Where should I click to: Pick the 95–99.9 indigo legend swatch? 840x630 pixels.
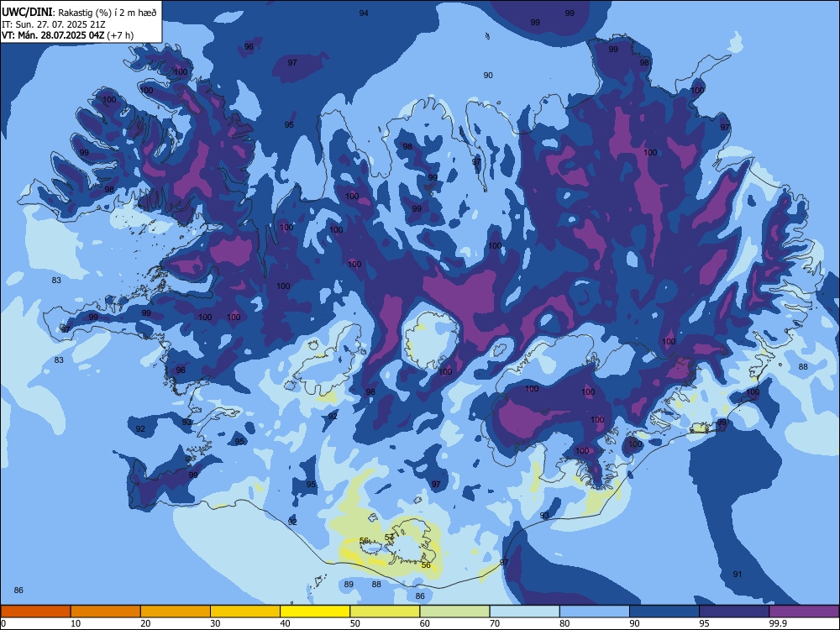click(734, 612)
